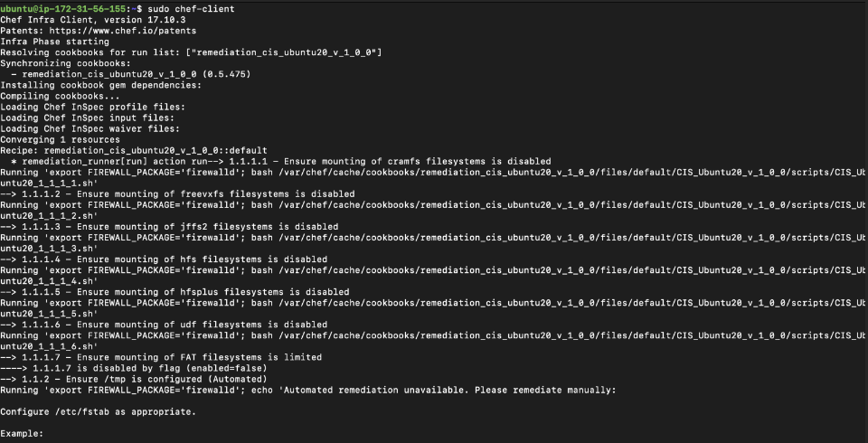Screen dimensions: 868x443
Task: Click the Compiling cookbooks line
Action: pyautogui.click(x=60, y=96)
